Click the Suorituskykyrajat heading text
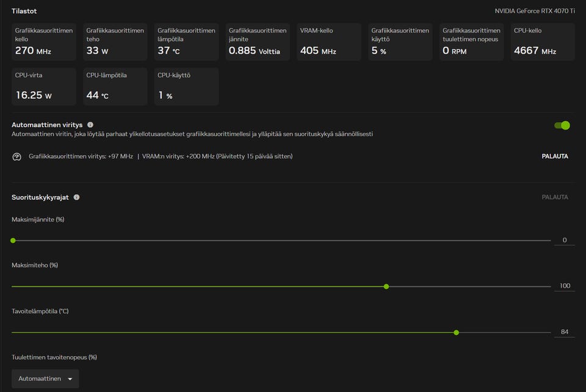Image resolution: width=586 pixels, height=392 pixels. pyautogui.click(x=40, y=197)
